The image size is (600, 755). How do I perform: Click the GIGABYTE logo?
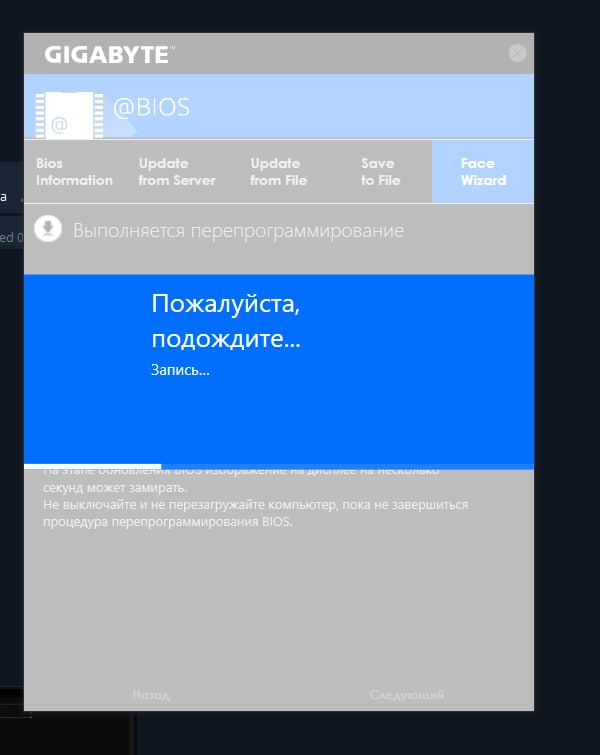pyautogui.click(x=109, y=54)
